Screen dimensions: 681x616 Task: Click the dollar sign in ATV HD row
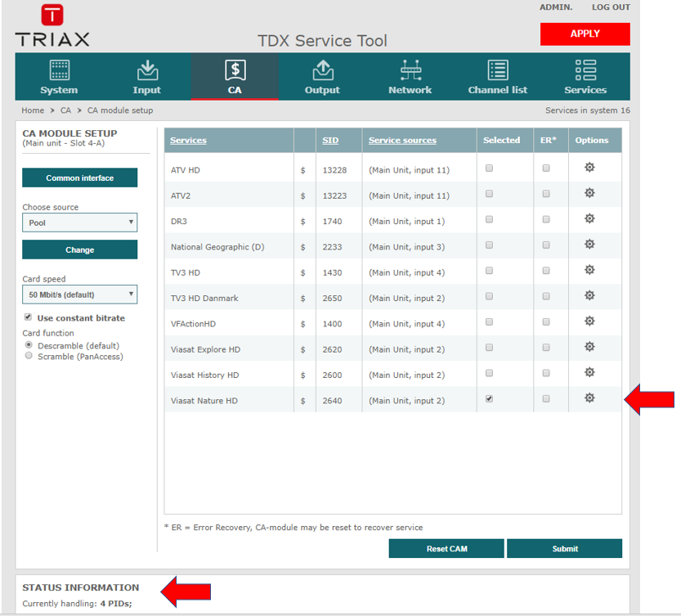302,170
